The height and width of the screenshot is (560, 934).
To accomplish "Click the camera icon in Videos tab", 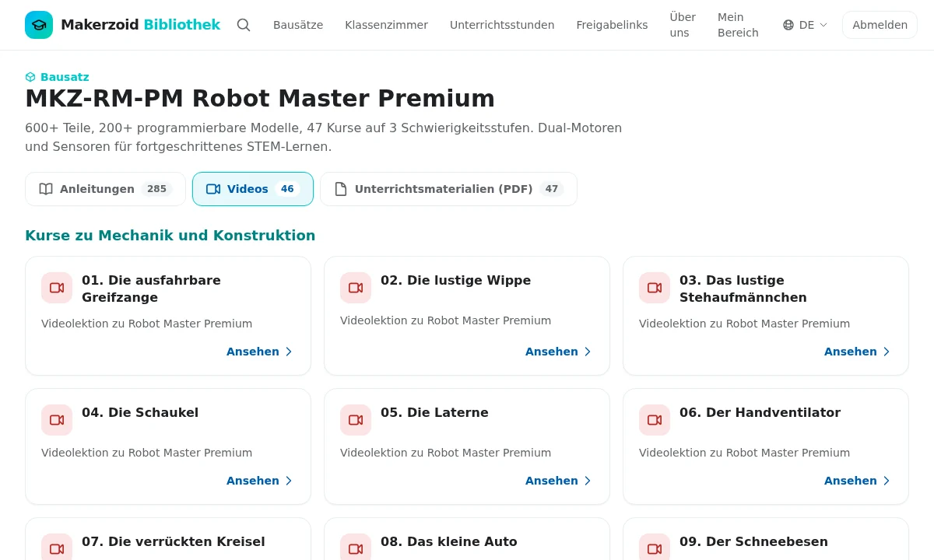I will click(213, 189).
